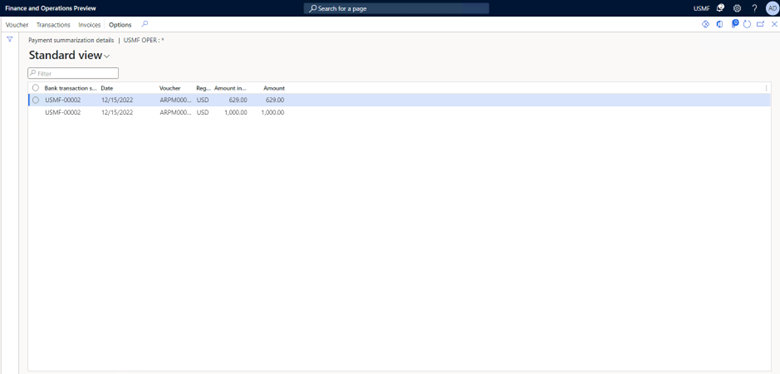The image size is (780, 374).
Task: Toggle the row selector for the 629.00 row
Action: pos(35,100)
